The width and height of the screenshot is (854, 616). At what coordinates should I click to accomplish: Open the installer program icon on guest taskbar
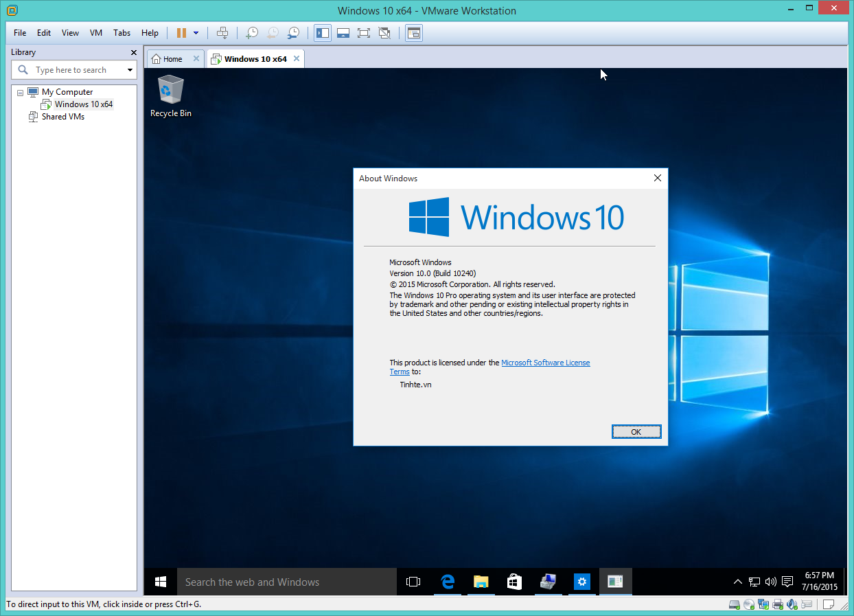click(x=548, y=582)
